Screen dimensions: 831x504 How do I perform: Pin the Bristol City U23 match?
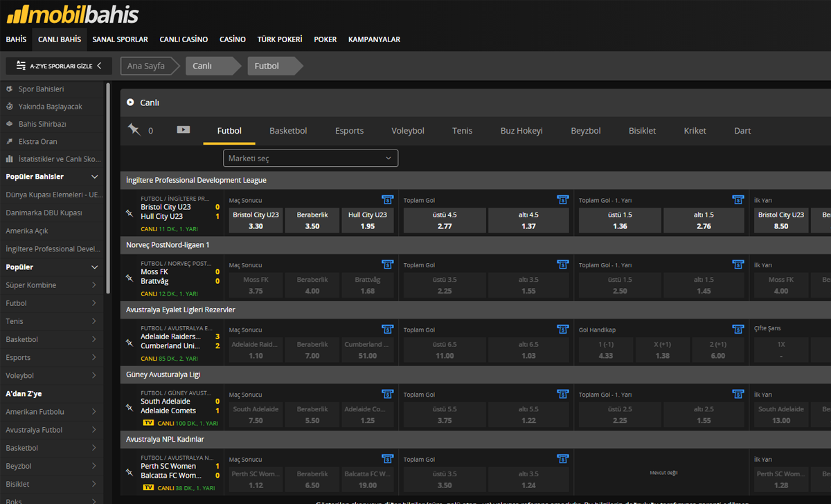[129, 213]
